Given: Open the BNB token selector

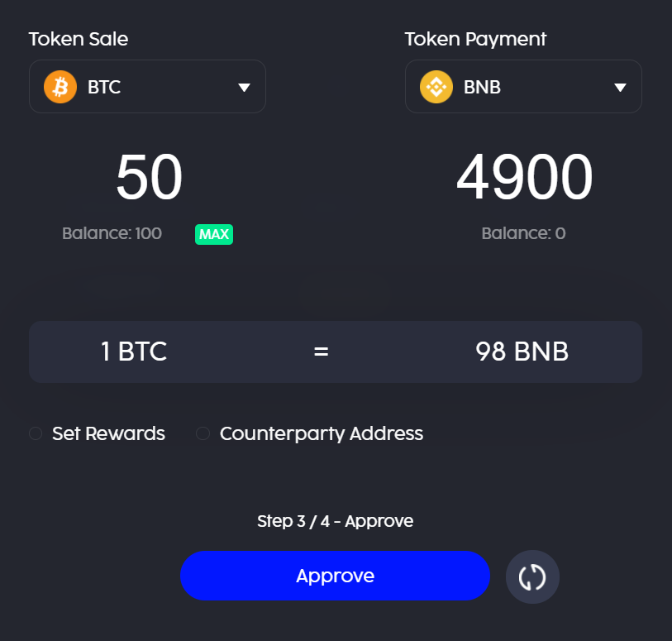Looking at the screenshot, I should 522,87.
